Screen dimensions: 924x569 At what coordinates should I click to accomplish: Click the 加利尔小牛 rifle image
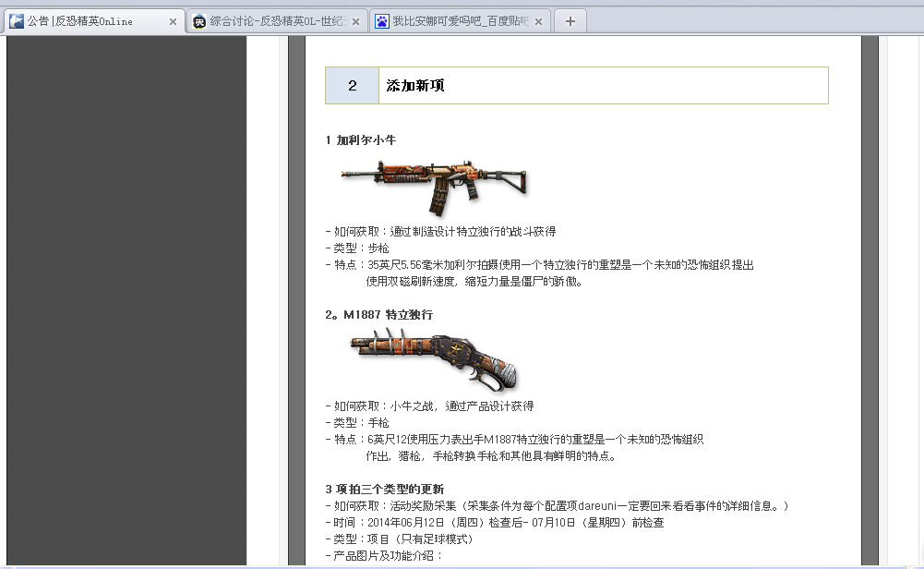click(435, 187)
